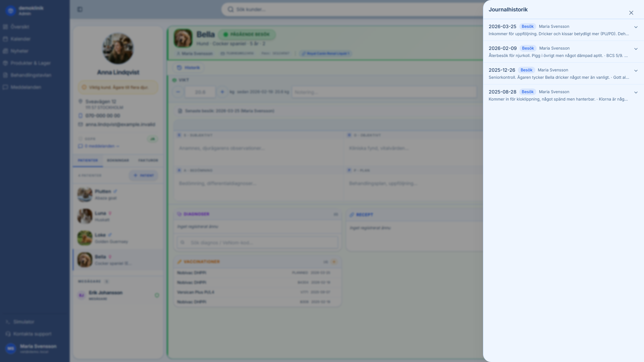Open the Simulator
This screenshot has height=362, width=644.
click(23, 321)
